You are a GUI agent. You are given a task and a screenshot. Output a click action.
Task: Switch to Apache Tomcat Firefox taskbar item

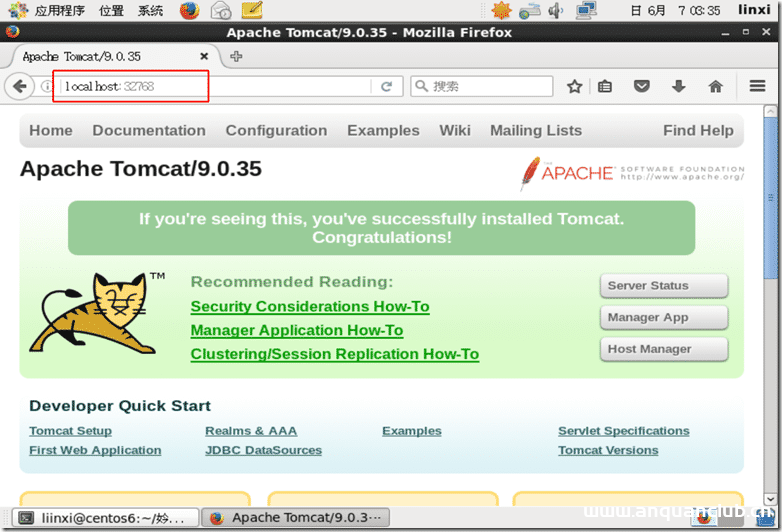pyautogui.click(x=295, y=518)
